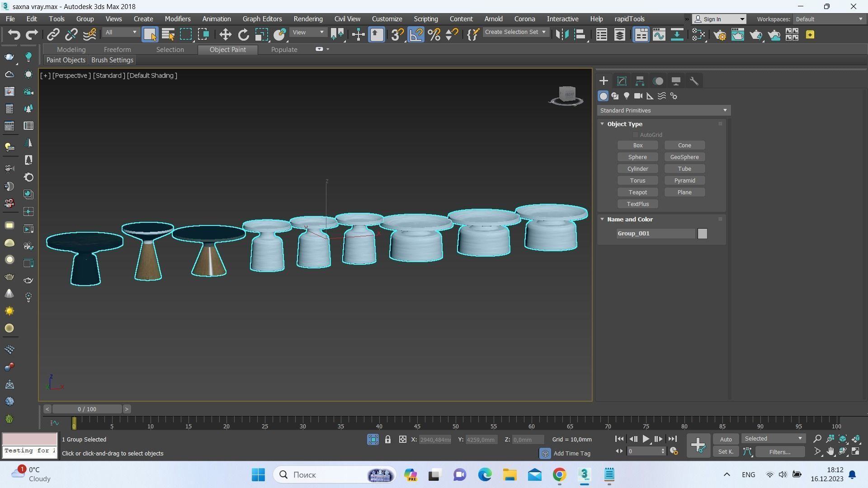The image size is (868, 488).
Task: Open the Display panel tab
Action: pyautogui.click(x=676, y=81)
